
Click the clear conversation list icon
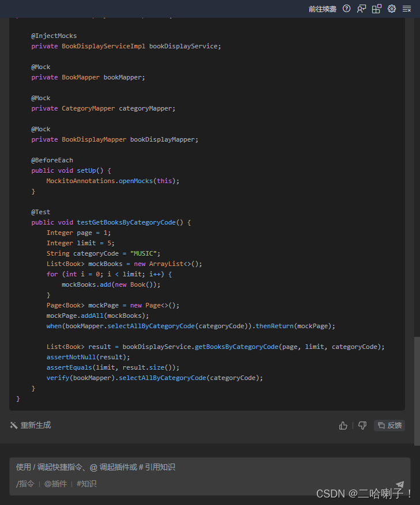(x=407, y=9)
